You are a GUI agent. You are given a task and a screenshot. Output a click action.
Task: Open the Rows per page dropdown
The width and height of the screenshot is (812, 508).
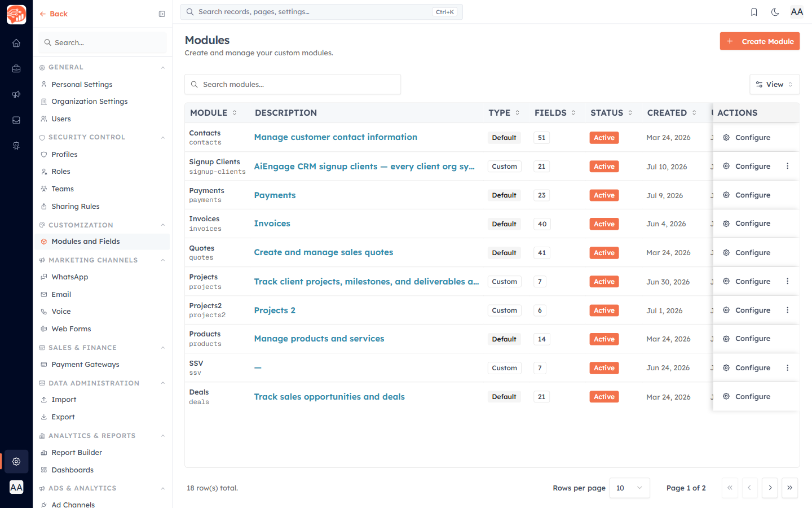tap(629, 488)
